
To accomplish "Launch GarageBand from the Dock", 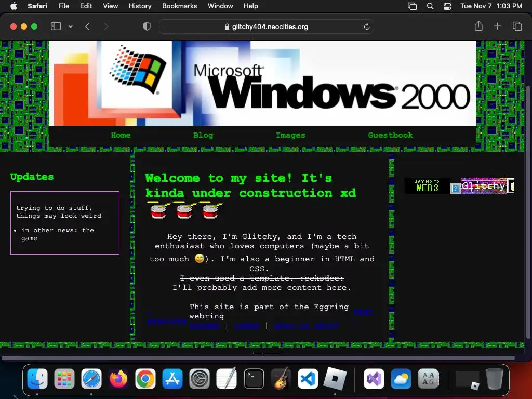I will coord(281,379).
